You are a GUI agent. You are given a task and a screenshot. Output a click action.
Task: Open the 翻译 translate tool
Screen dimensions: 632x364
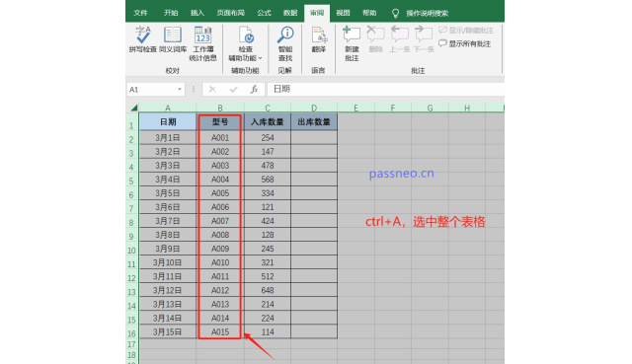[318, 39]
